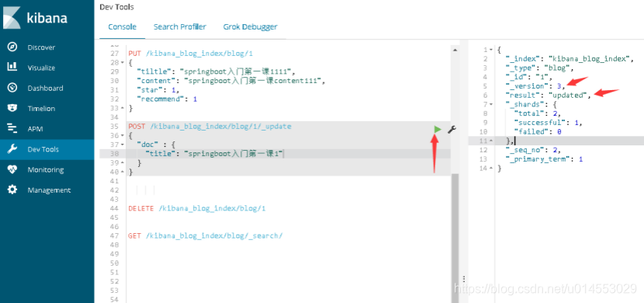Click the editor vertical scrollbar thumb
644x303 pixels.
coord(455,238)
